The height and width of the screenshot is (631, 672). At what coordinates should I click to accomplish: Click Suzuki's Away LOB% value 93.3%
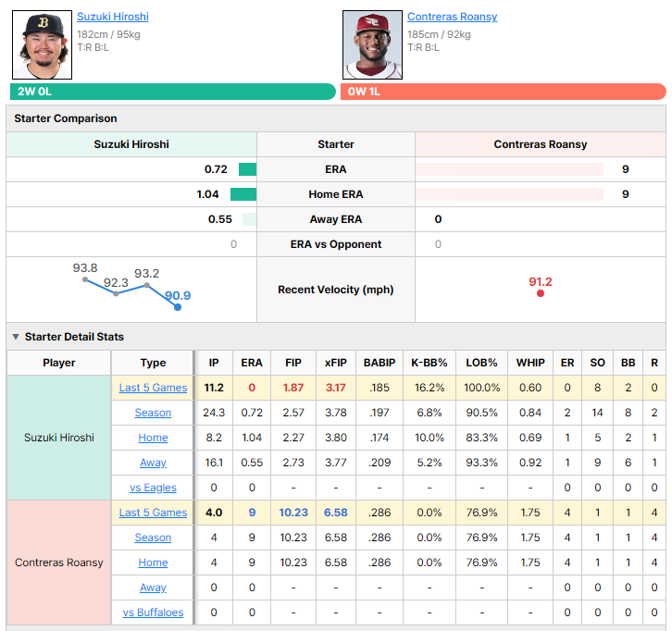pyautogui.click(x=481, y=463)
